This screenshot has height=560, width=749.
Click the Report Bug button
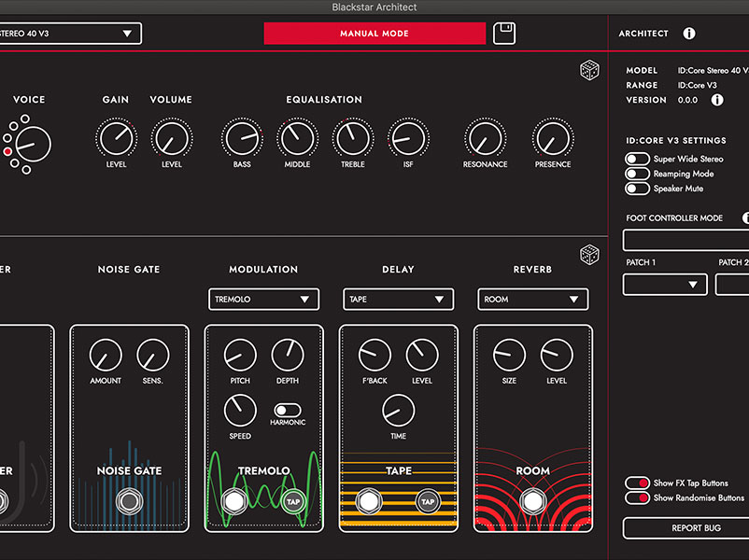pyautogui.click(x=685, y=528)
